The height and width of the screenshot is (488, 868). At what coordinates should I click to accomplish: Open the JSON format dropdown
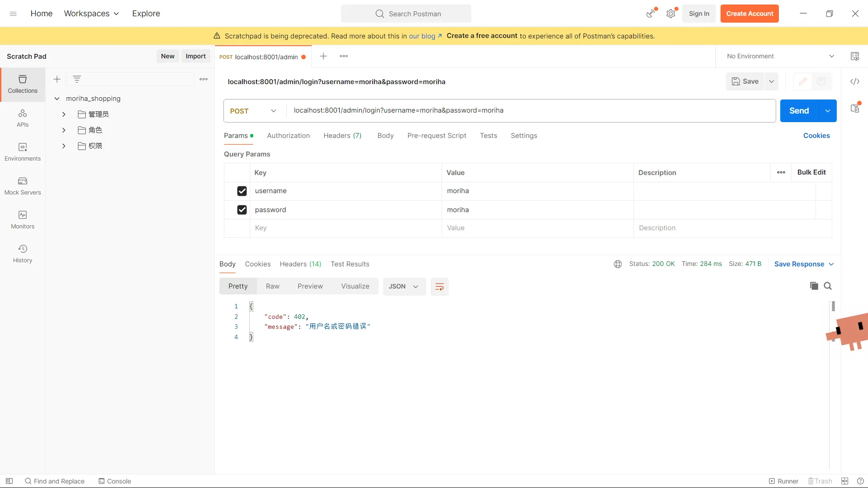click(404, 287)
